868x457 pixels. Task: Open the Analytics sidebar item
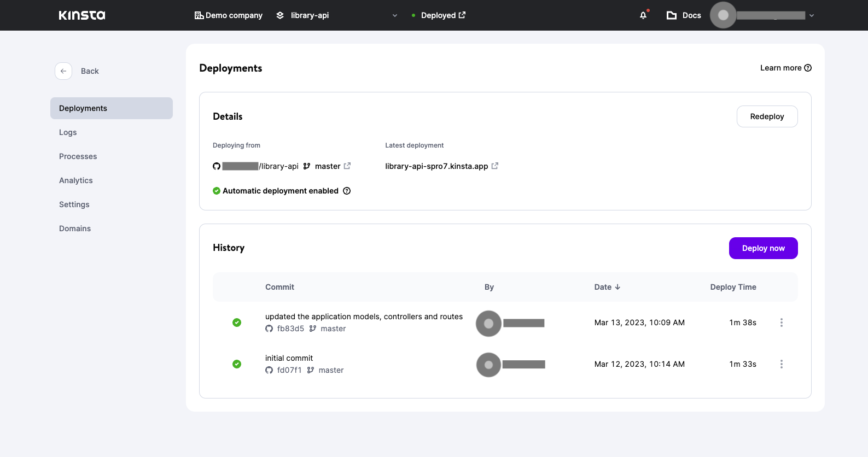[76, 180]
